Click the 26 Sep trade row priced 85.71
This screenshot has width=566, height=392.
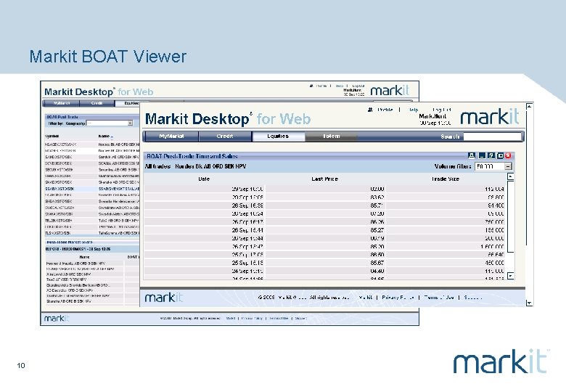pos(325,205)
